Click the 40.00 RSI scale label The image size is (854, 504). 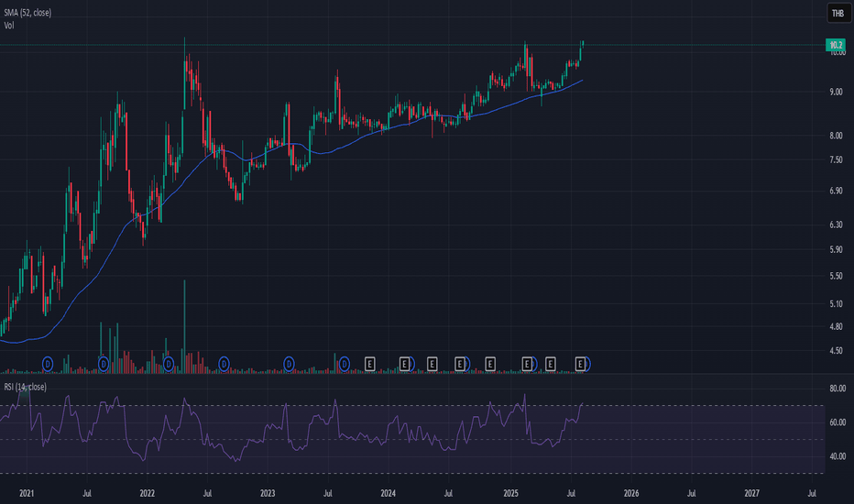coord(838,456)
